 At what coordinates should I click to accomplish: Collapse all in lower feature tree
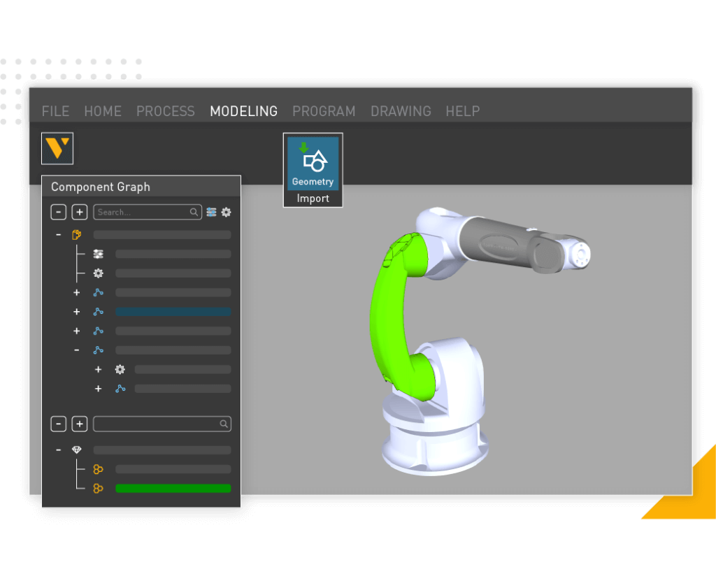[59, 424]
